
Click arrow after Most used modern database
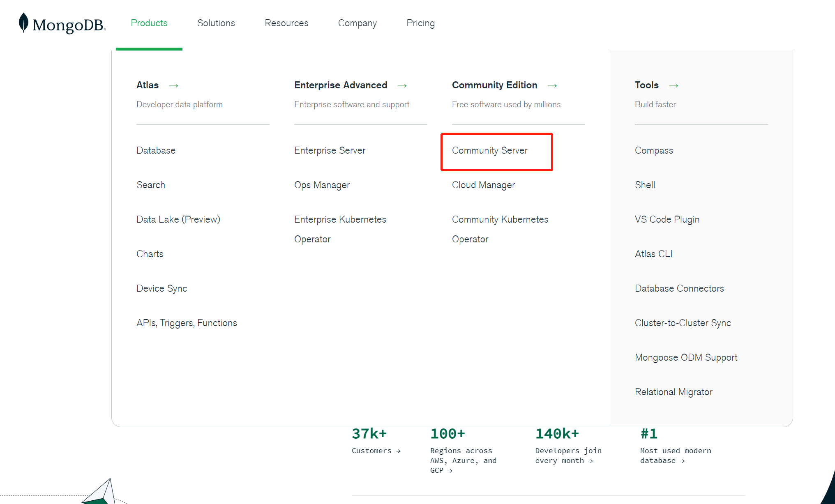[683, 461]
